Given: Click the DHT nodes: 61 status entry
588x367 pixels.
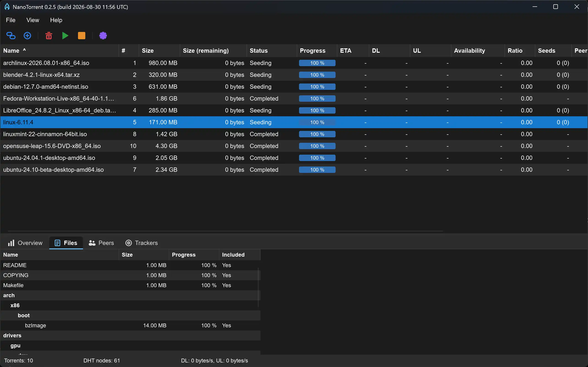Looking at the screenshot, I should 101,361.
